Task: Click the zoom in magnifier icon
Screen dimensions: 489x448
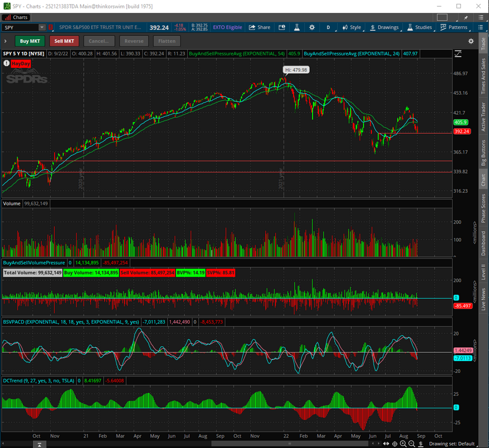Action: [x=403, y=444]
